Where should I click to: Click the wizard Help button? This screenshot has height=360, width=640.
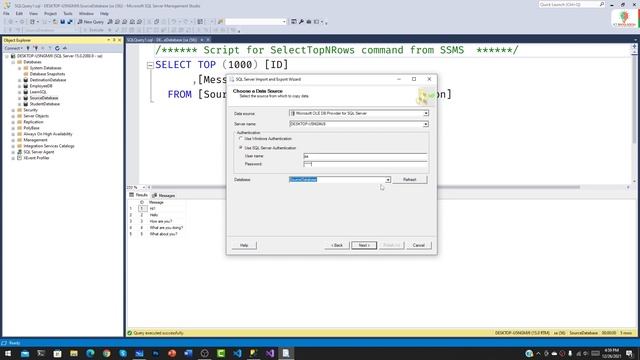pos(244,245)
